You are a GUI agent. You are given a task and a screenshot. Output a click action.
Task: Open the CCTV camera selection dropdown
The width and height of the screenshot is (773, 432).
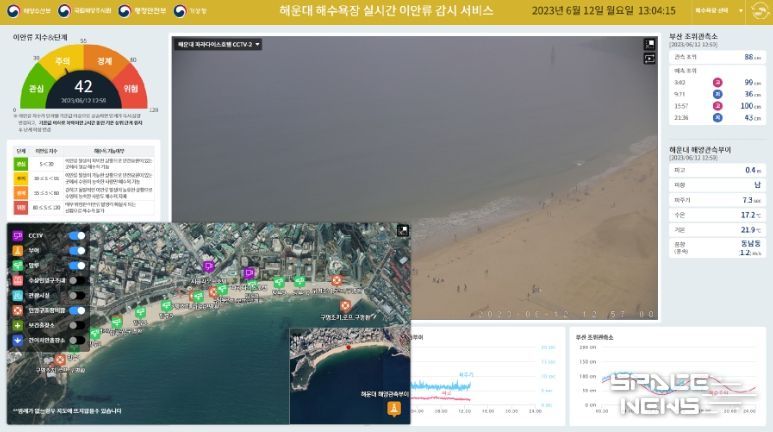click(218, 45)
